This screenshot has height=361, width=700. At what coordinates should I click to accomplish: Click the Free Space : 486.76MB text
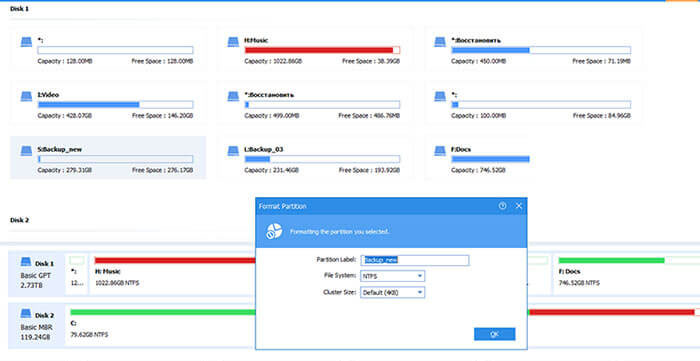click(x=369, y=116)
